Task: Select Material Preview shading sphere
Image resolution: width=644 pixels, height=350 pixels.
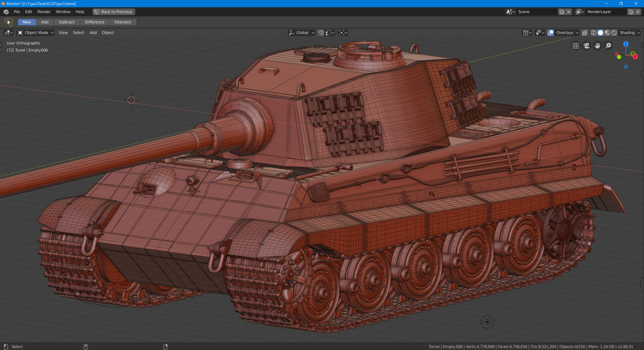Action: point(607,33)
